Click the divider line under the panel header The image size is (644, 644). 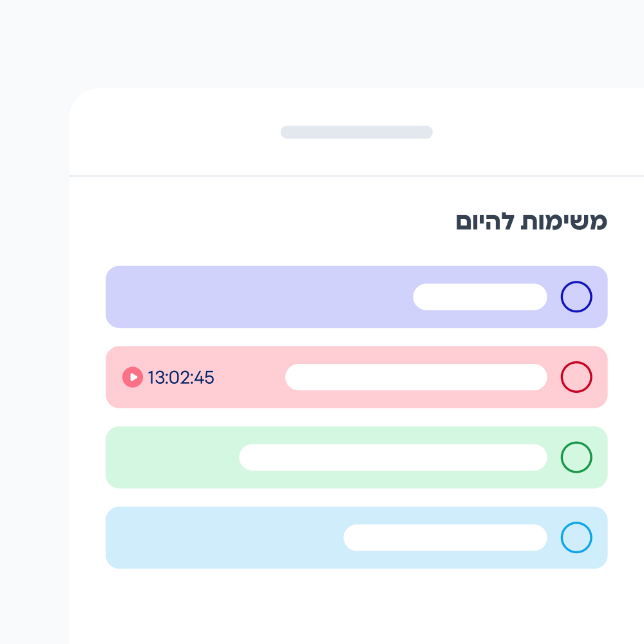coord(356,175)
